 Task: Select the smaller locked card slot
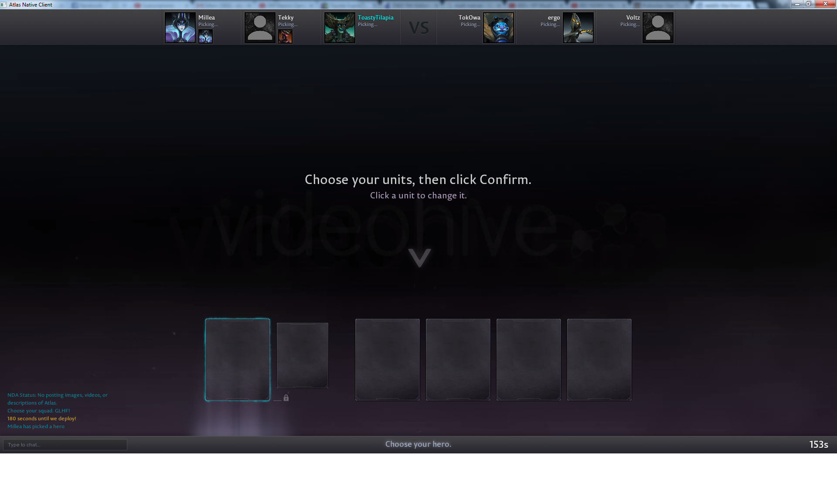click(x=302, y=355)
